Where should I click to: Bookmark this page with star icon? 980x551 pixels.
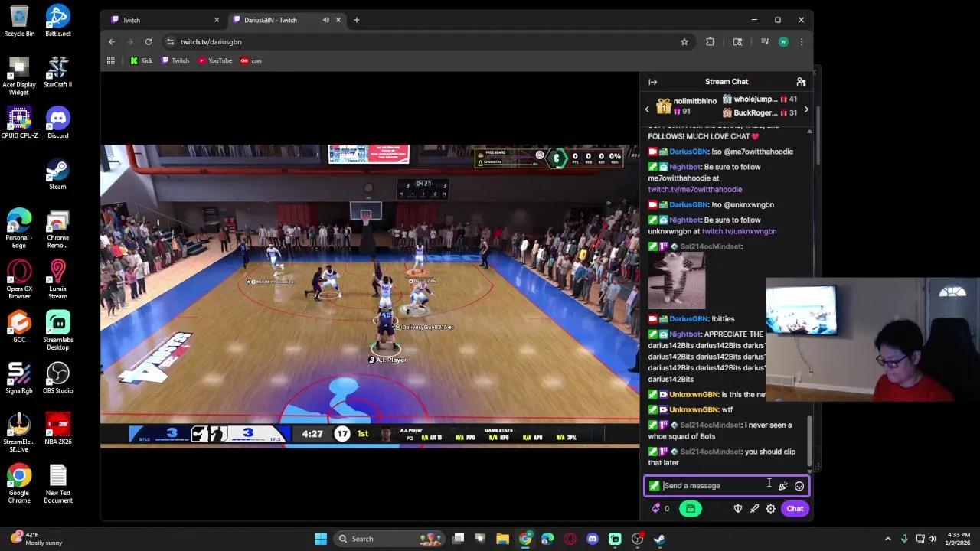pos(684,42)
